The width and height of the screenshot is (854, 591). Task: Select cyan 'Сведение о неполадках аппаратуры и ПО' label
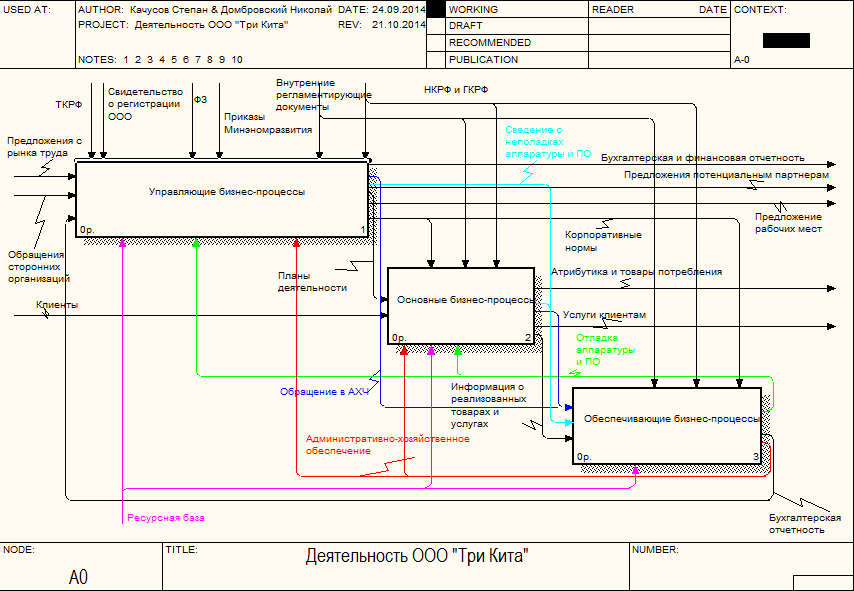(548, 142)
